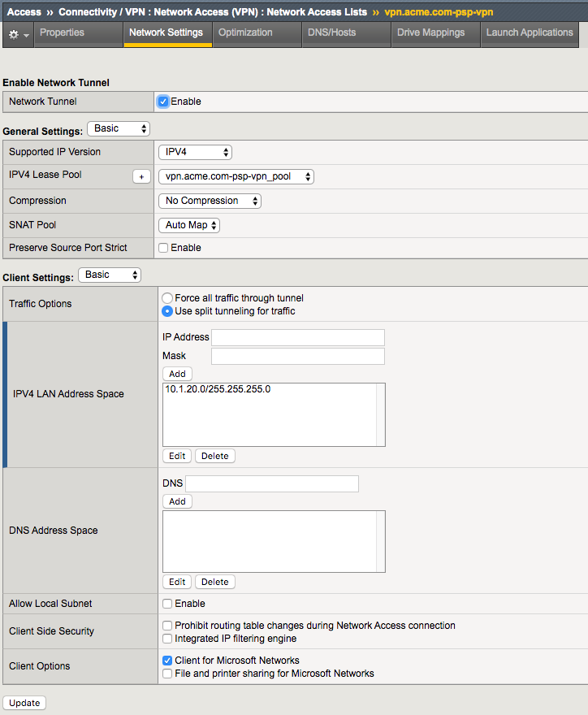Check Prohibit routing table changes option
588x715 pixels.
pos(167,626)
